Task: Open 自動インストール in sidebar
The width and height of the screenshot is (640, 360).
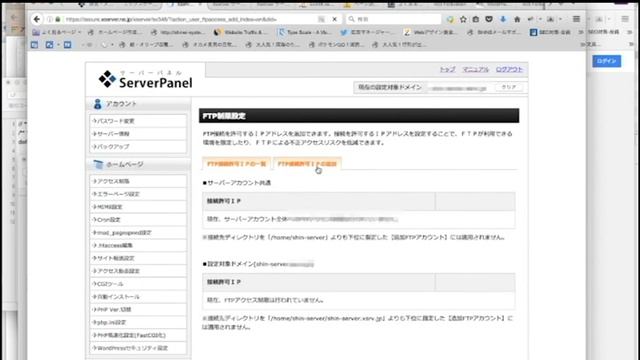Action: click(x=138, y=297)
